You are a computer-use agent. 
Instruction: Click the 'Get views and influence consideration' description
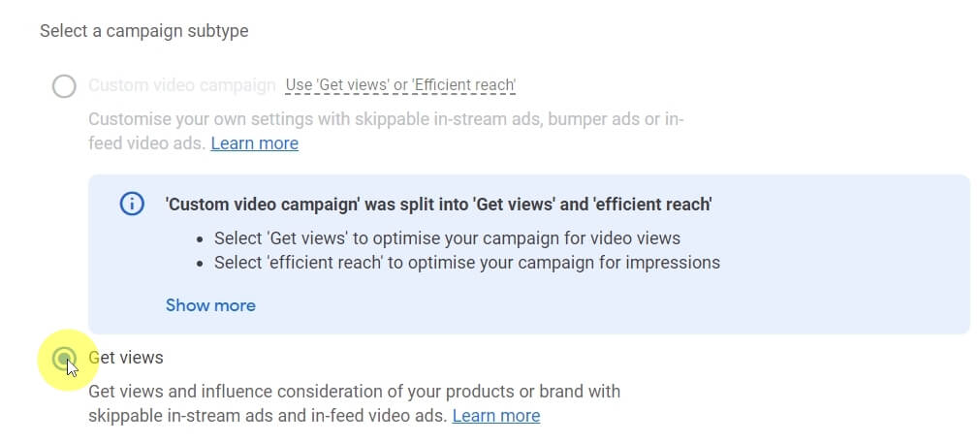point(355,392)
